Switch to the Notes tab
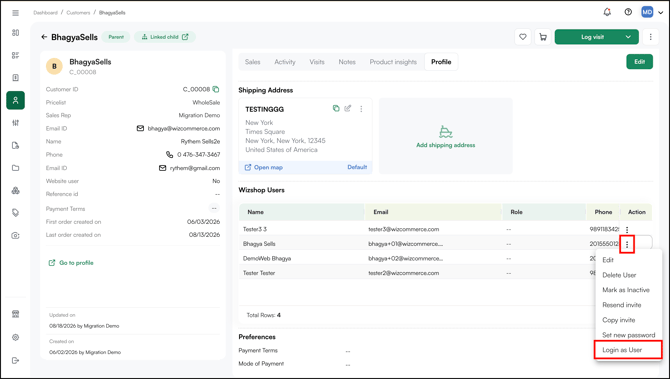Viewport: 670px width, 379px height. (x=347, y=62)
